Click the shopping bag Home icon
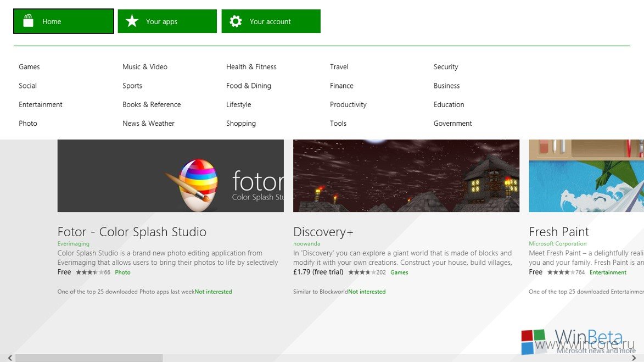The width and height of the screenshot is (644, 362). click(29, 20)
